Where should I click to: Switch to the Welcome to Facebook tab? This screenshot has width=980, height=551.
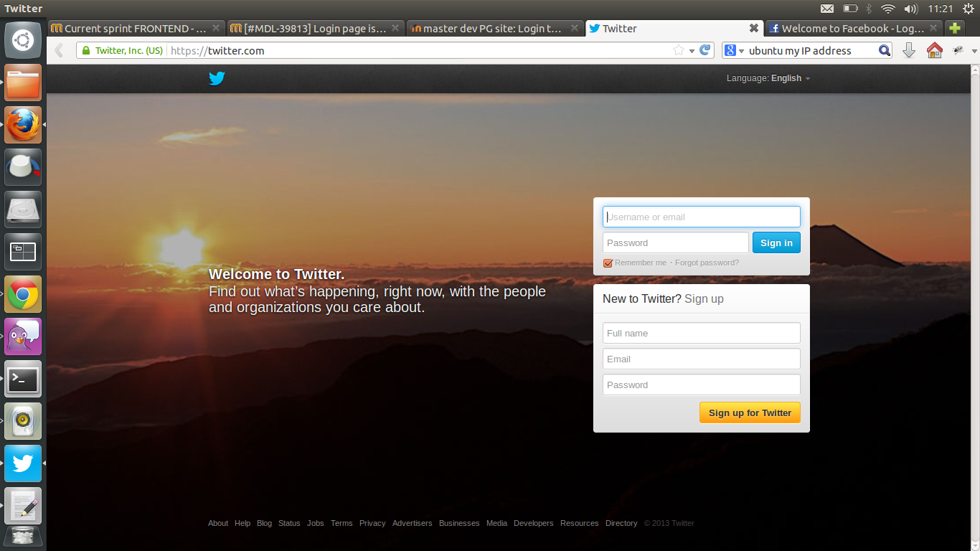coord(854,28)
